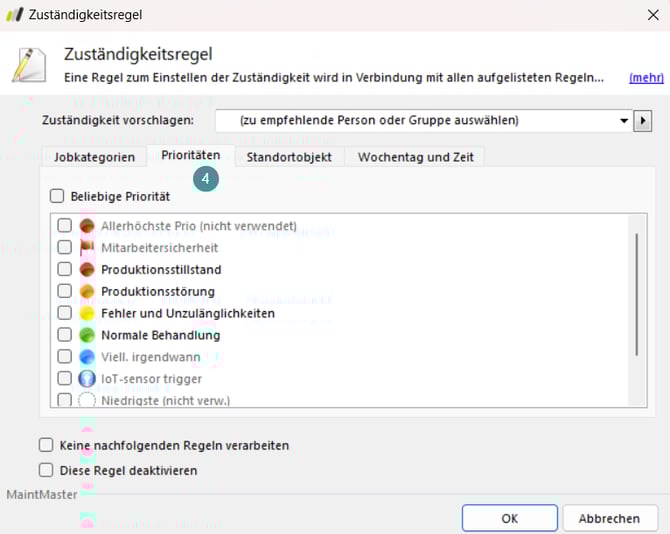Click the pencil document icon in header
Image resolution: width=670 pixels, height=534 pixels.
pyautogui.click(x=29, y=65)
